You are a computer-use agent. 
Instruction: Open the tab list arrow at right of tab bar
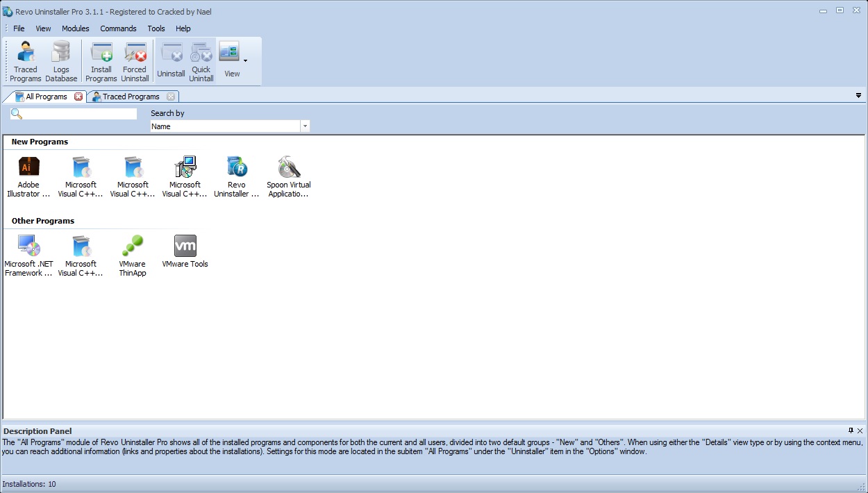(859, 96)
